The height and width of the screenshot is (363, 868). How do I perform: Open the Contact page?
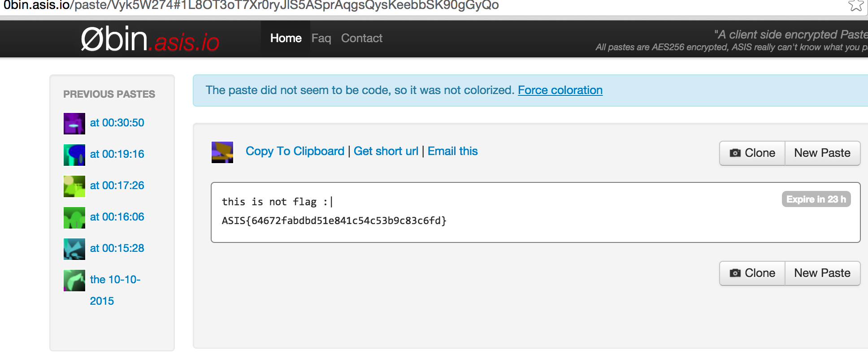[361, 38]
